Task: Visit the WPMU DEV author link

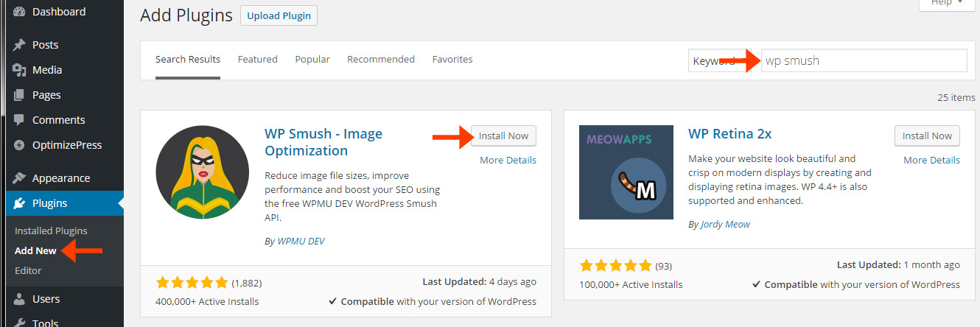Action: pyautogui.click(x=301, y=241)
